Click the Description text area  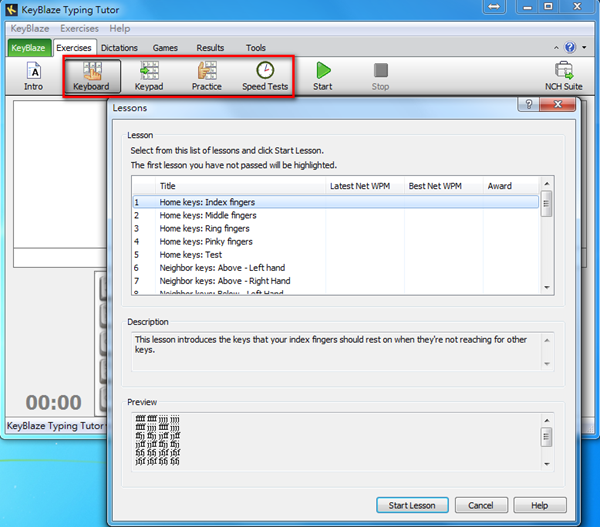336,351
